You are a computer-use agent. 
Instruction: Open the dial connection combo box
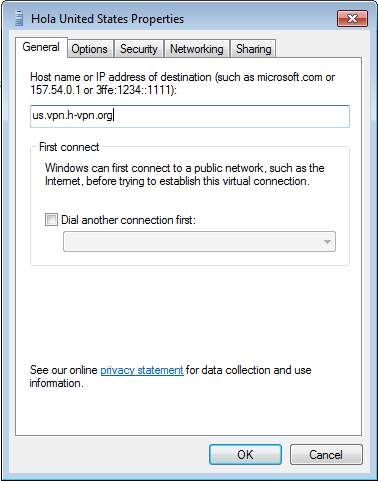[199, 242]
